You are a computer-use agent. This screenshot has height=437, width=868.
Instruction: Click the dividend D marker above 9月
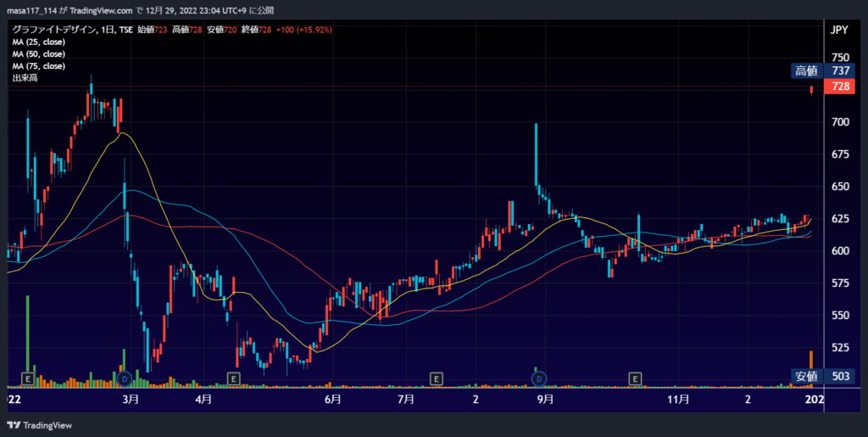[539, 378]
